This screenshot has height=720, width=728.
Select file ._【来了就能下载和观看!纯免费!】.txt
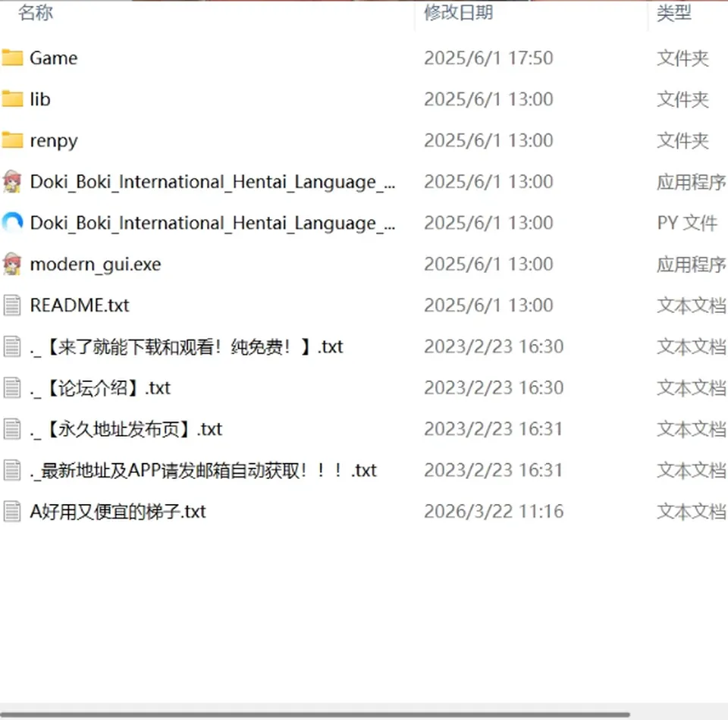click(187, 346)
